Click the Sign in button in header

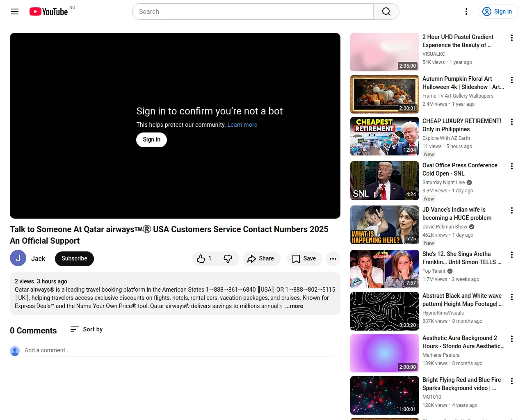coord(498,11)
